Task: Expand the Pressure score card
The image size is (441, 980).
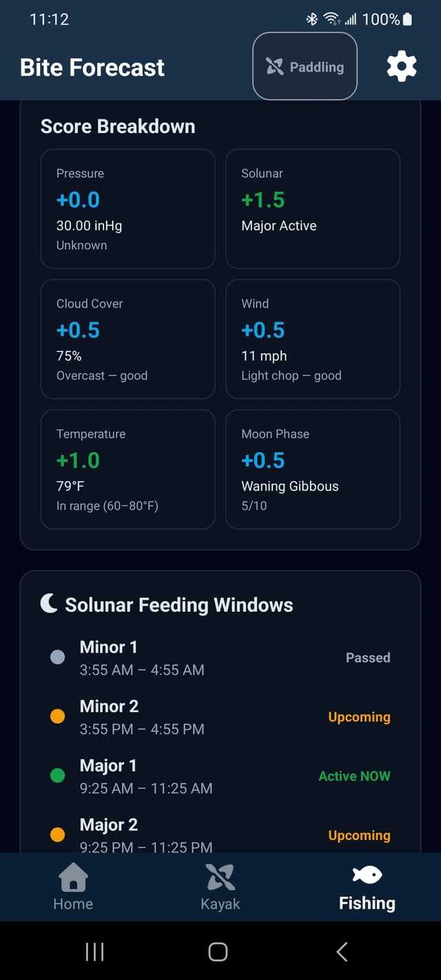Action: (127, 208)
